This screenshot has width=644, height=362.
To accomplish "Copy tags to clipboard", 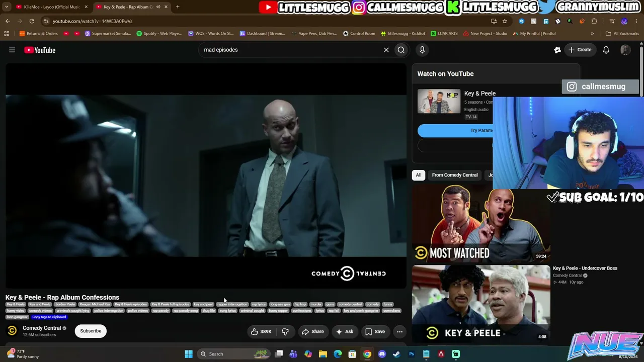I will pyautogui.click(x=49, y=317).
